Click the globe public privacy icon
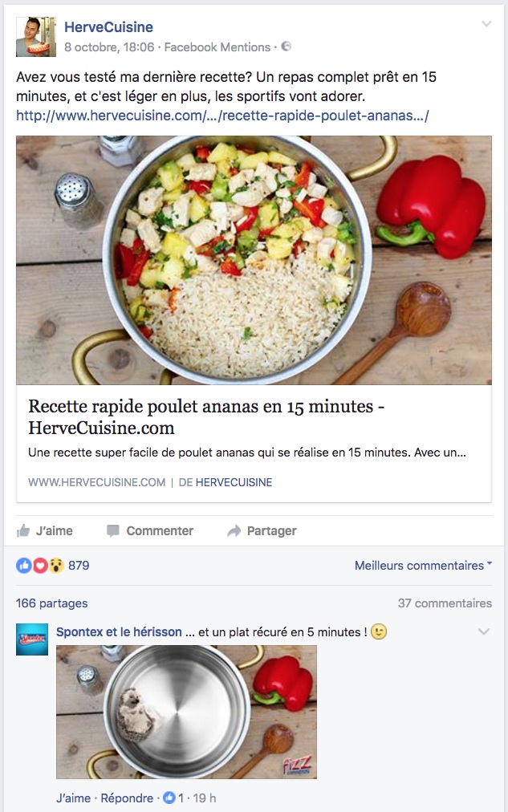508x812 pixels. click(286, 47)
